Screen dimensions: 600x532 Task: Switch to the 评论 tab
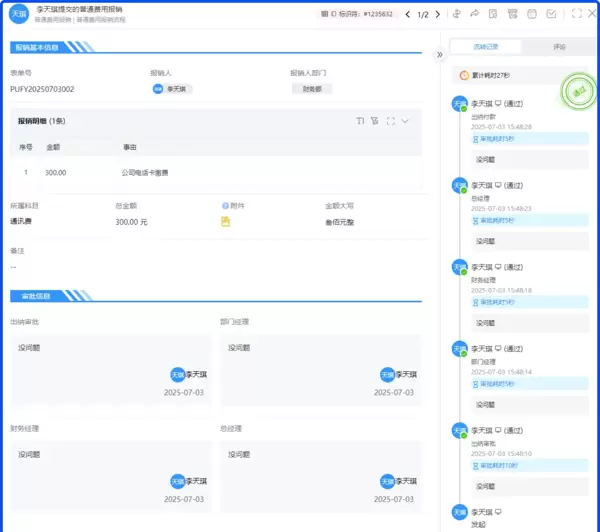558,47
